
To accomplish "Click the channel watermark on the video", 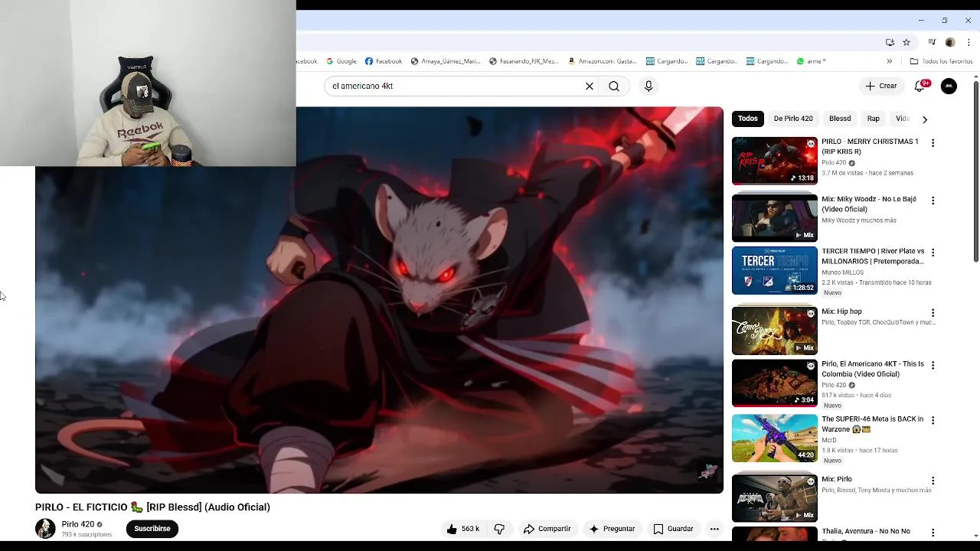I will (x=708, y=471).
